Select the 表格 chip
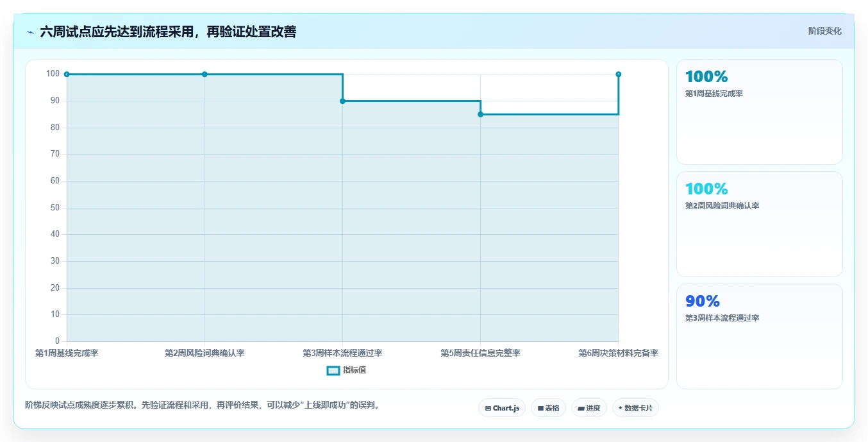868x442 pixels. 548,408
